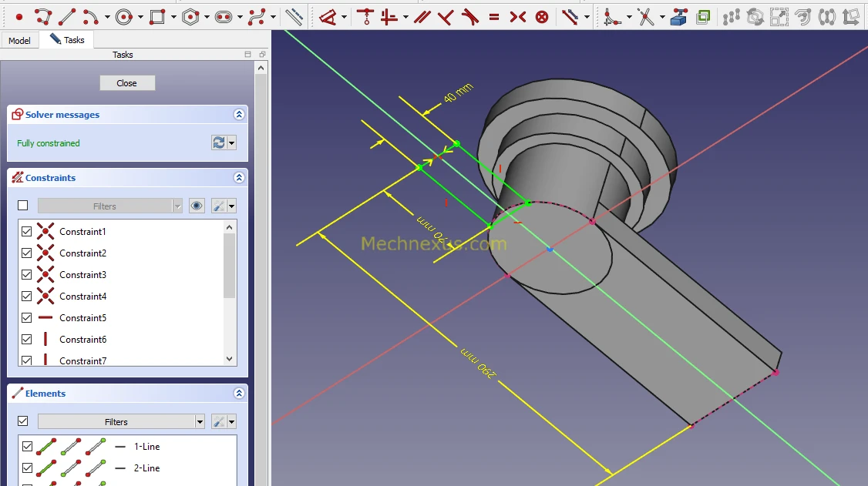Screen dimensions: 868x486
Task: Apply the Block constraint
Action: [542, 16]
